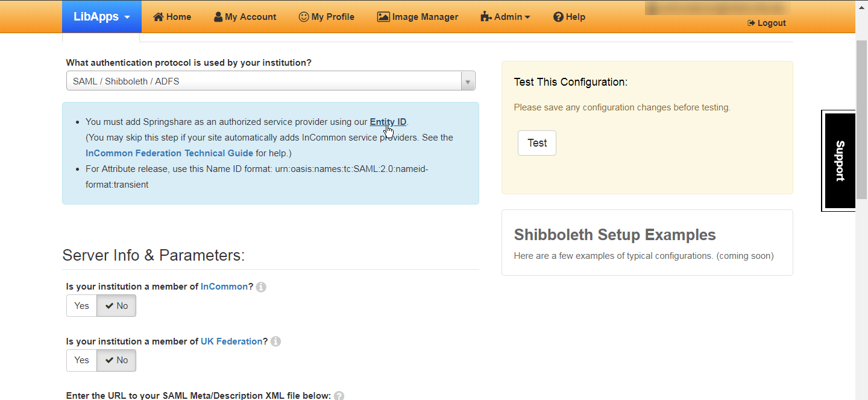Click the vertical page scrollbar thumb
868x400 pixels.
[x=861, y=121]
